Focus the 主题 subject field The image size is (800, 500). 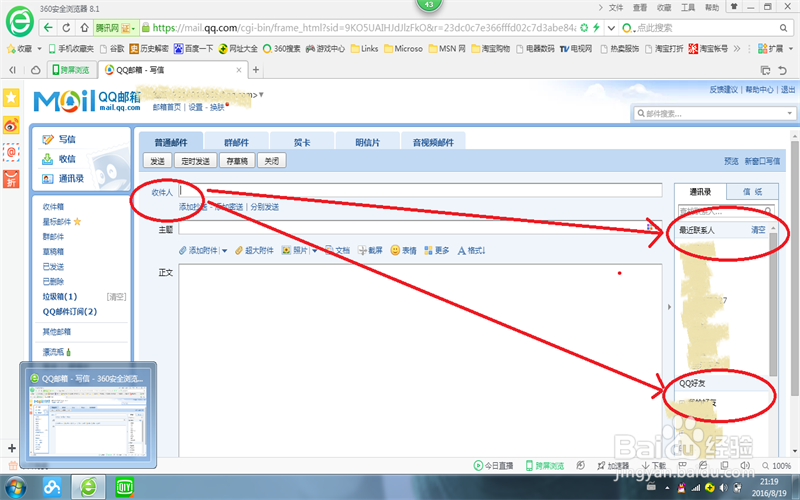pos(420,227)
